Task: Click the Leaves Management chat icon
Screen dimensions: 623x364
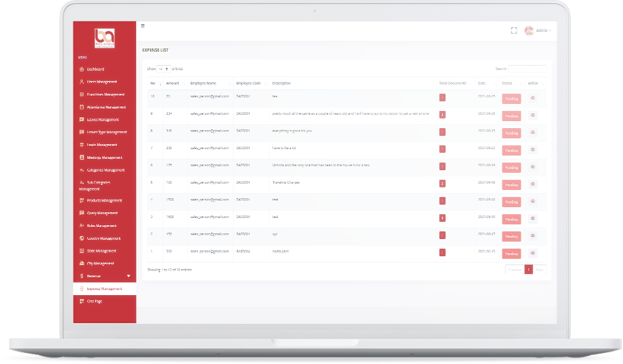Action: click(x=82, y=119)
